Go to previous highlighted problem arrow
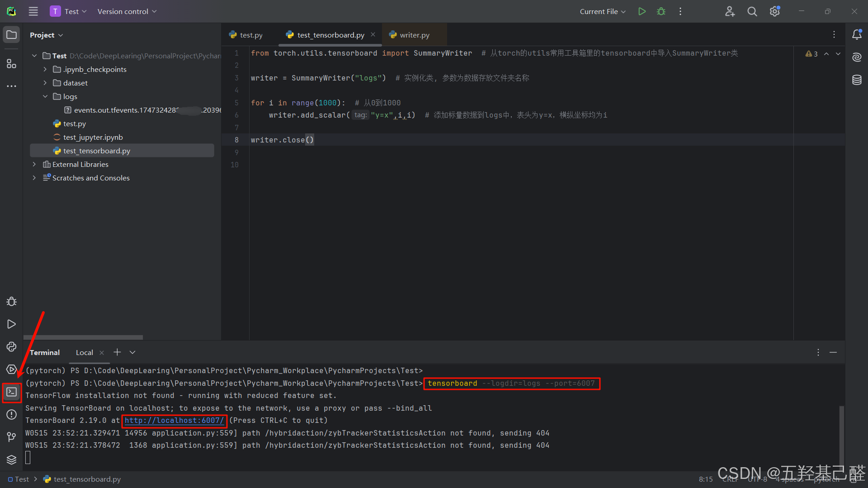The height and width of the screenshot is (488, 868). click(x=826, y=54)
